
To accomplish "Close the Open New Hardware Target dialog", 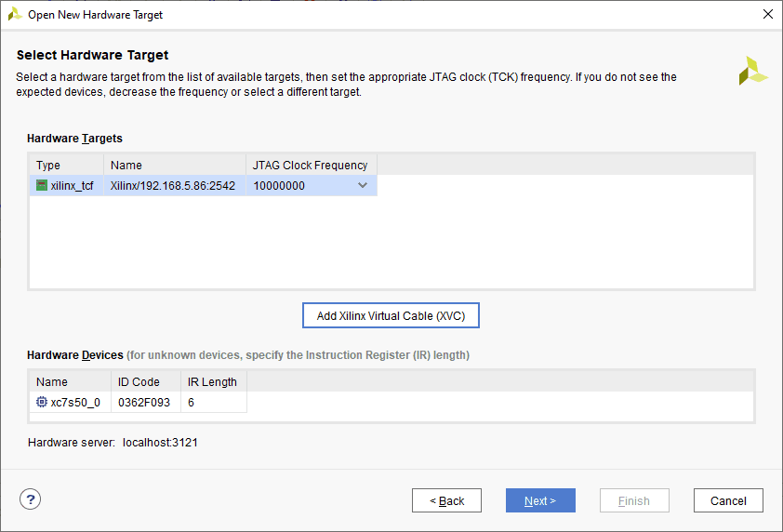I will (x=767, y=14).
